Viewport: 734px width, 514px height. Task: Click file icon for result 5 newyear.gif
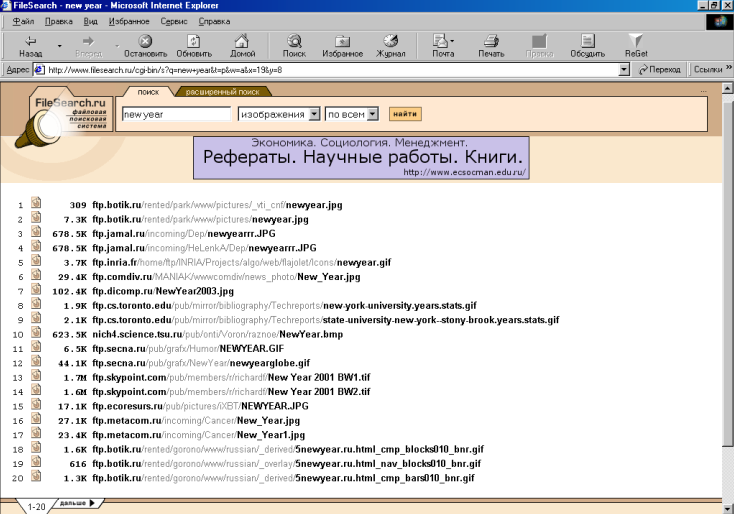tap(36, 260)
